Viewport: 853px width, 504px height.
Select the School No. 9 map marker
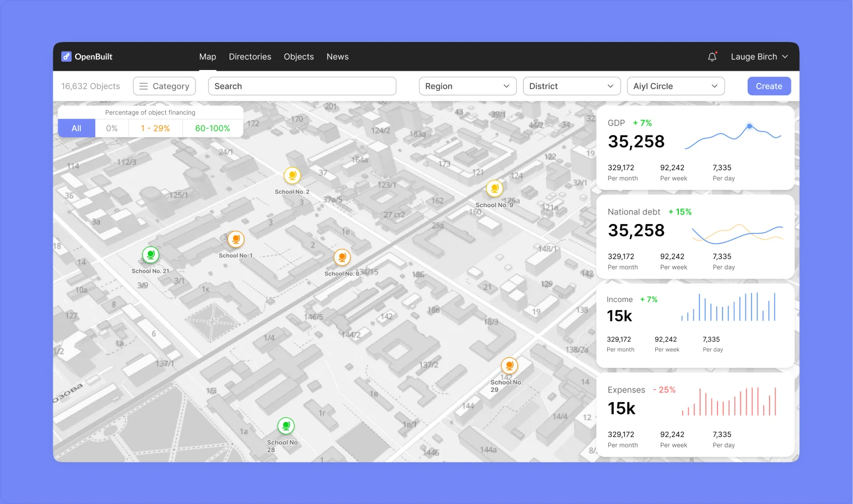tap(494, 189)
